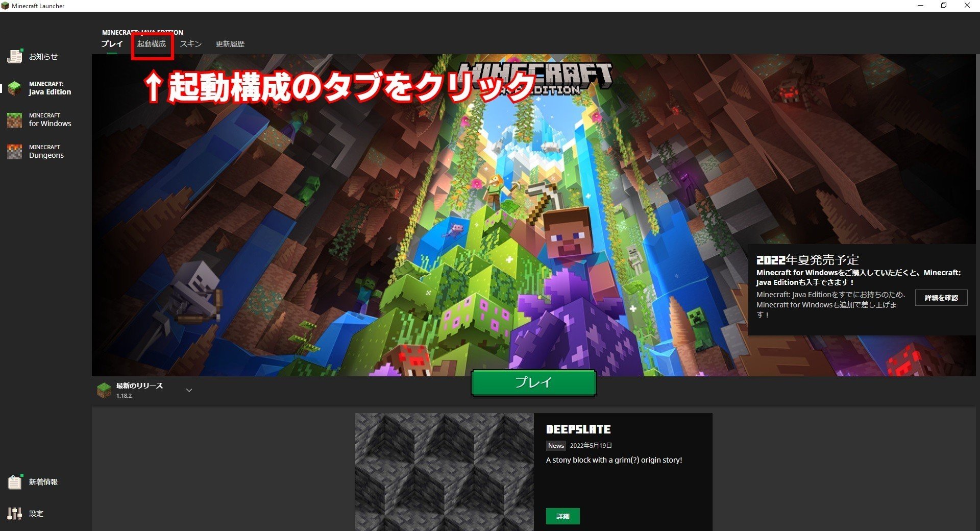Screen dimensions: 980x531
Task: Click the vertical scrollbar on the right
Action: tap(977, 123)
